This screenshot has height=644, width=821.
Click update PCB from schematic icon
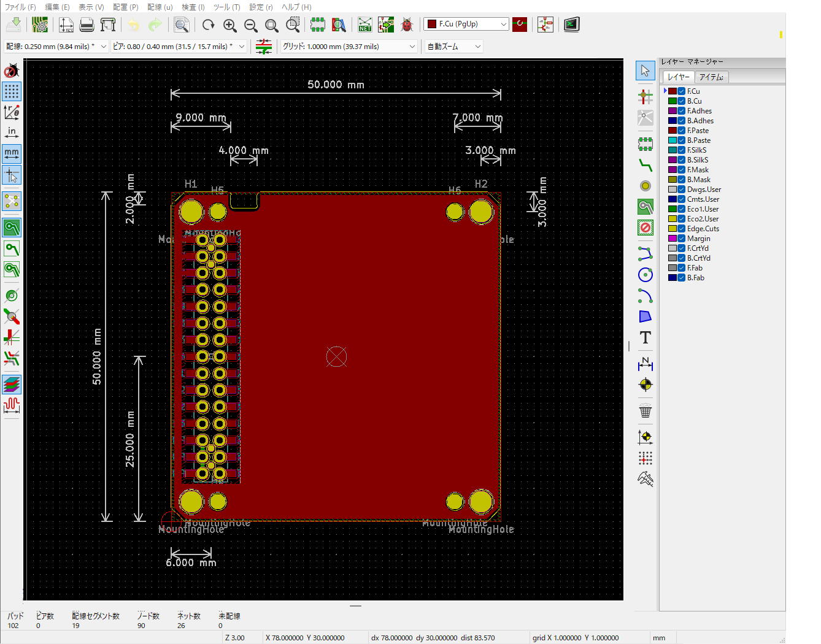pos(386,25)
